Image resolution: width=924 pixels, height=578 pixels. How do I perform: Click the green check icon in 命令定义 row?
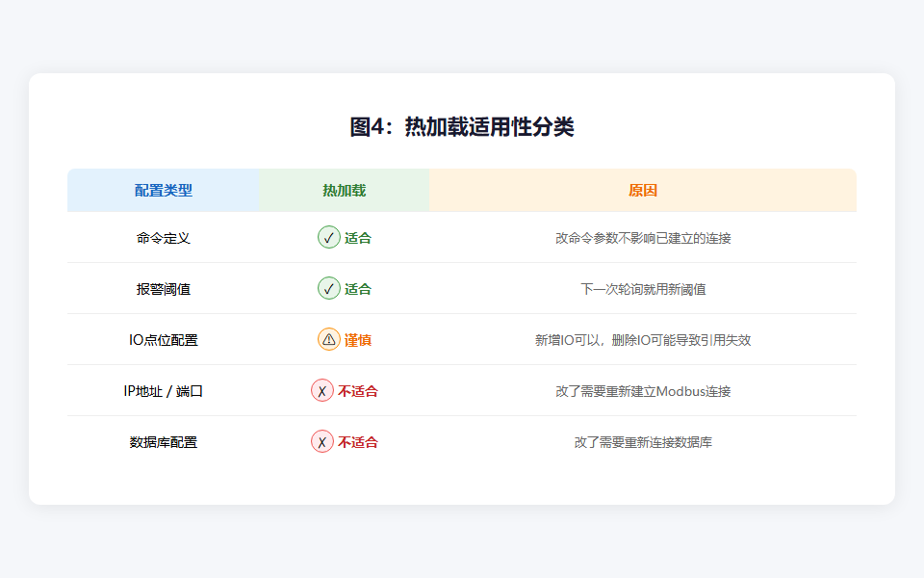pos(329,237)
